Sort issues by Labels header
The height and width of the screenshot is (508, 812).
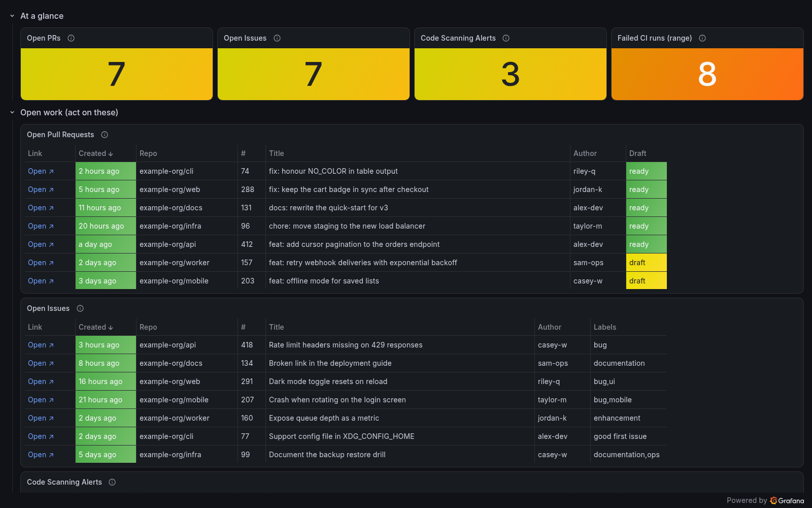click(x=605, y=327)
